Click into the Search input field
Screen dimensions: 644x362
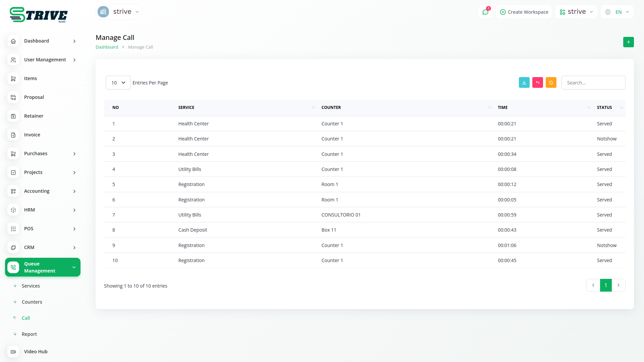[593, 83]
